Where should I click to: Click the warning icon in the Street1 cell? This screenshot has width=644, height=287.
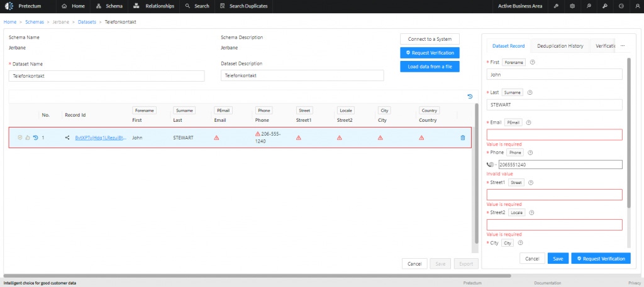[299, 138]
